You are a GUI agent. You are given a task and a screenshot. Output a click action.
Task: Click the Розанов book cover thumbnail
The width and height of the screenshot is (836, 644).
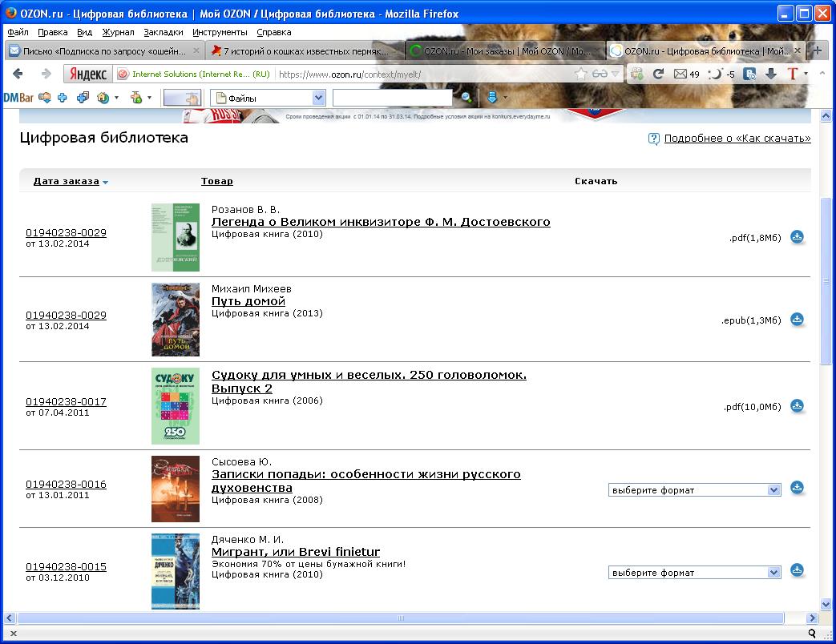(x=176, y=238)
